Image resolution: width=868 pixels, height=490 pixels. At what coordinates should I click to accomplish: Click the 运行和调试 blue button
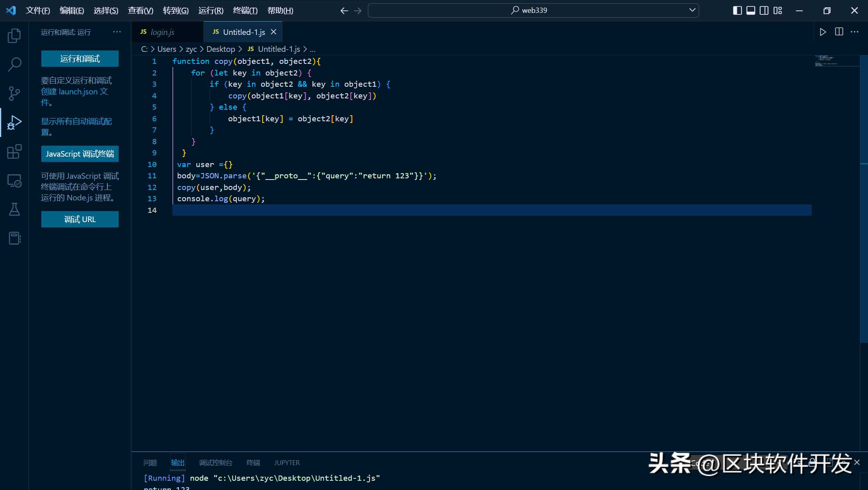[x=80, y=58]
